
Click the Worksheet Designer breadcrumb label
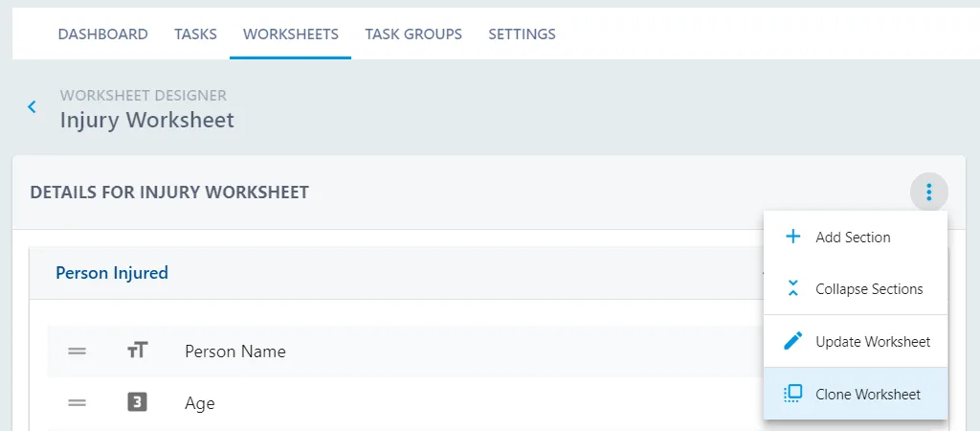pyautogui.click(x=144, y=96)
